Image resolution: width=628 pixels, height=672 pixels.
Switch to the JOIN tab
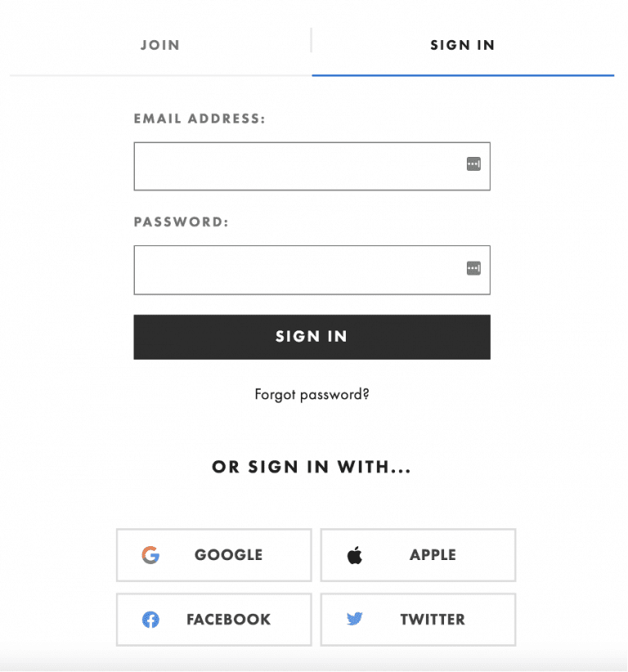[159, 45]
